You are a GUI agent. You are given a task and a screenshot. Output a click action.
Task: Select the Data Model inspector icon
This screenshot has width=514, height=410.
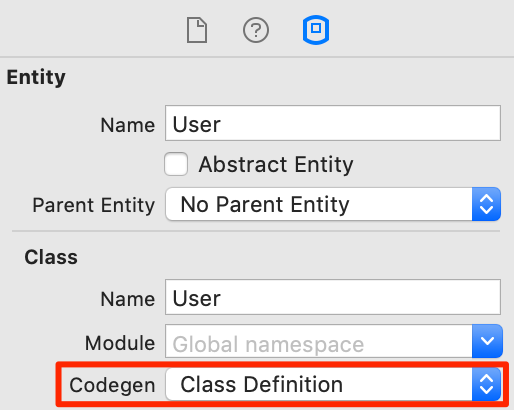click(x=316, y=30)
